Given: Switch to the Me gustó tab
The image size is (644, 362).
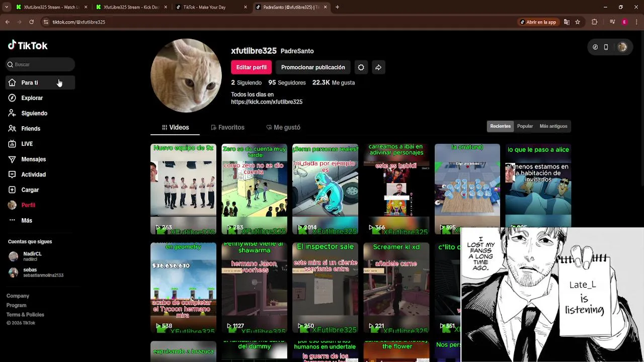Looking at the screenshot, I should pos(283,128).
